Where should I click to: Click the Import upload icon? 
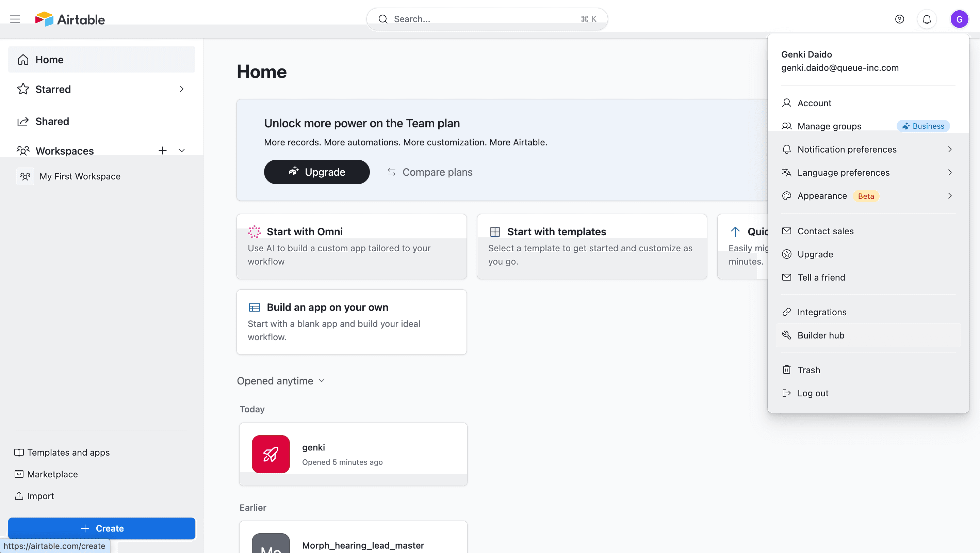coord(19,495)
